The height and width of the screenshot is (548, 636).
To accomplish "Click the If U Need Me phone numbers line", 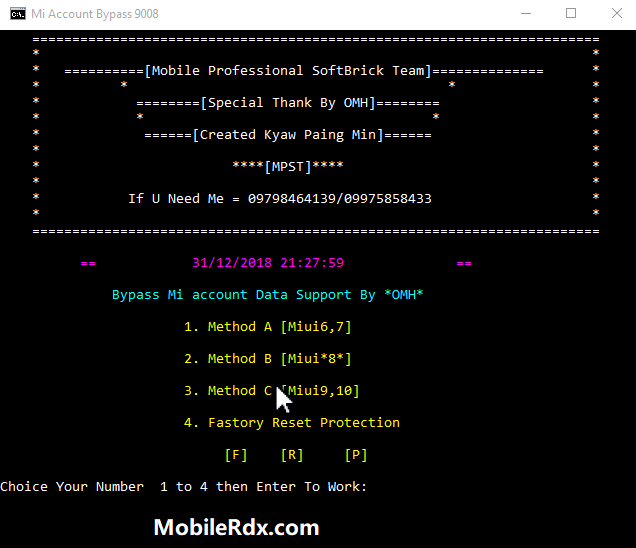I will tap(280, 199).
